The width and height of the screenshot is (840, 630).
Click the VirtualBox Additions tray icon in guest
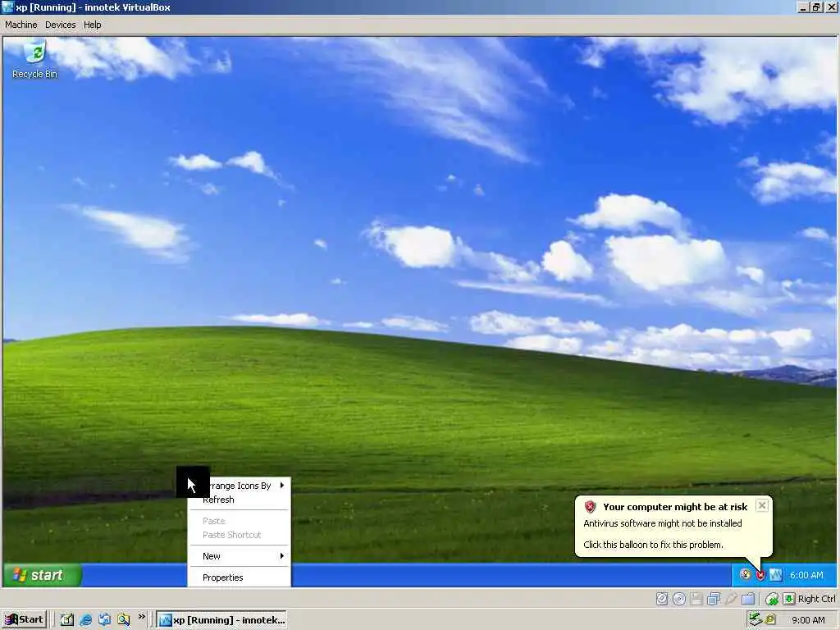tap(775, 575)
